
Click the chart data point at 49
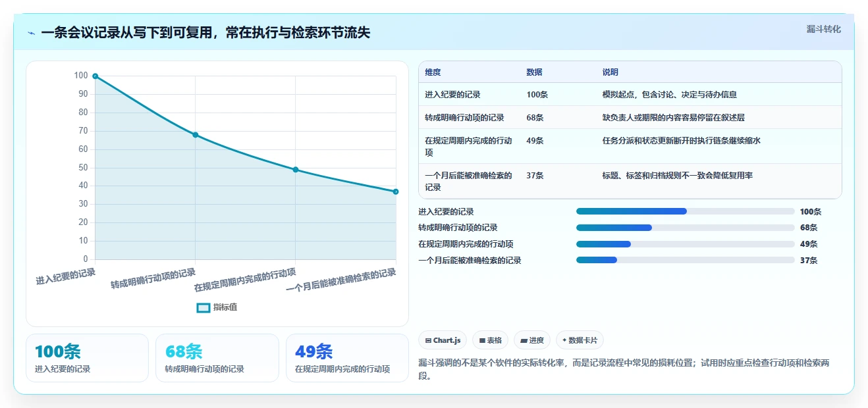pos(296,170)
